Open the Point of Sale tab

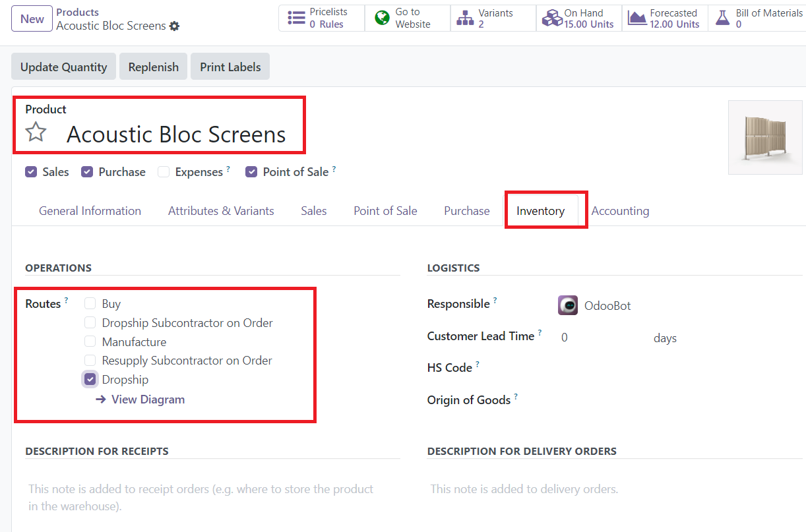[385, 211]
